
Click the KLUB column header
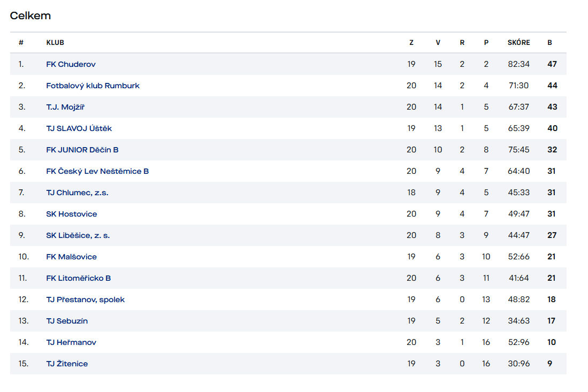click(x=55, y=43)
